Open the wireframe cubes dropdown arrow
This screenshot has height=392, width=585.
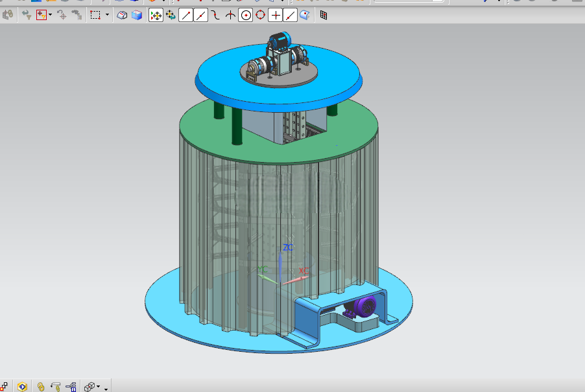click(x=99, y=387)
